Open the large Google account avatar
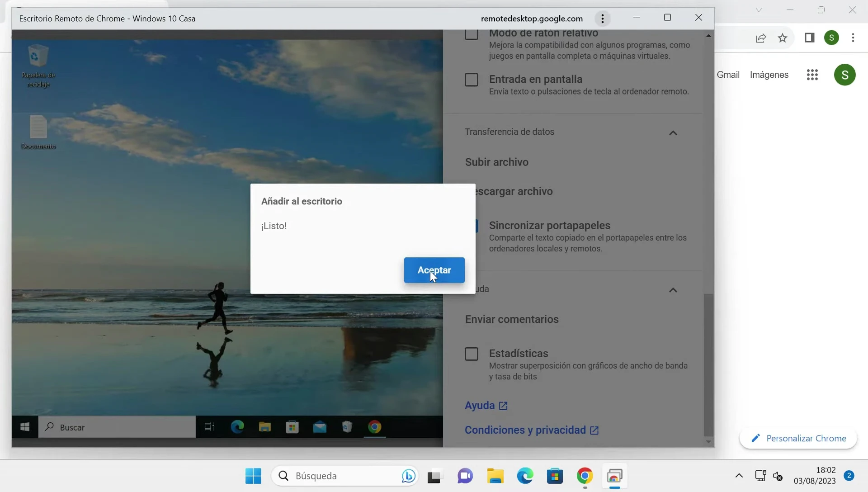The width and height of the screenshot is (868, 492). click(844, 75)
